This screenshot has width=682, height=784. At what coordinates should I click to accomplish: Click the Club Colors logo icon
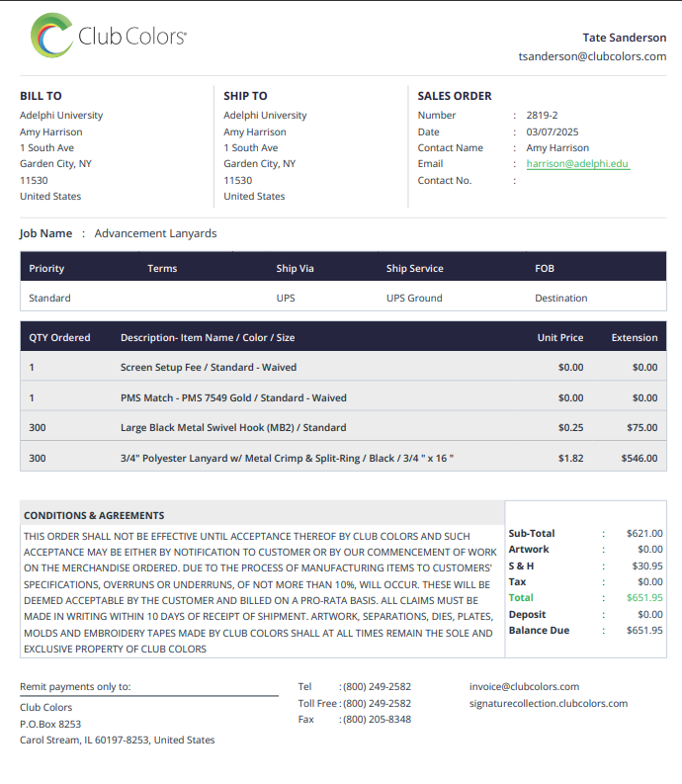[x=52, y=35]
